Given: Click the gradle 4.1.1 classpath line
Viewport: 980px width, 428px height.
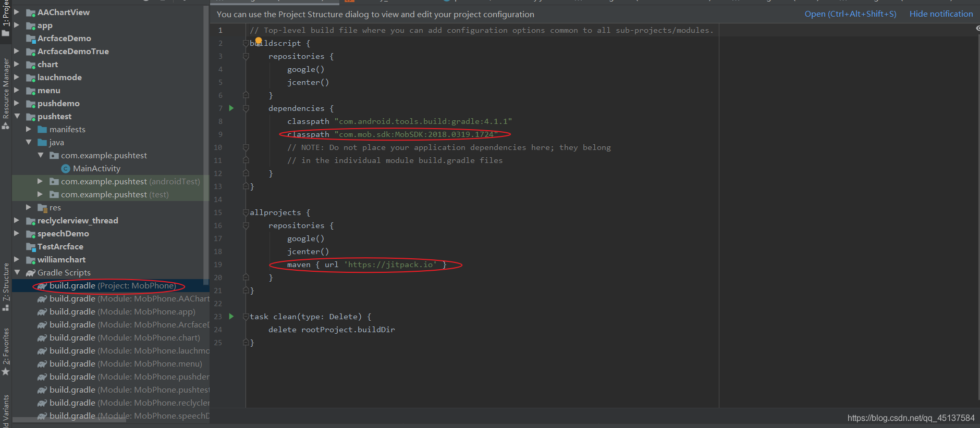Looking at the screenshot, I should (x=399, y=121).
